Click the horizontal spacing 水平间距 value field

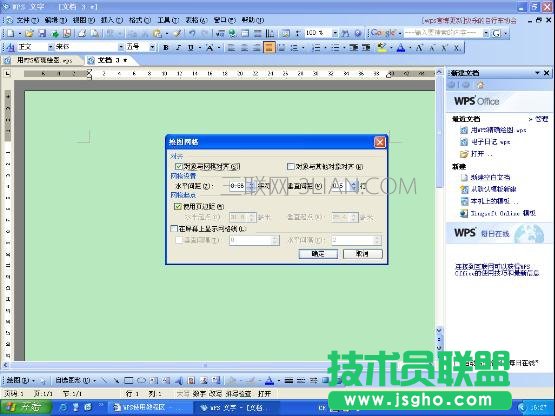tap(238, 186)
